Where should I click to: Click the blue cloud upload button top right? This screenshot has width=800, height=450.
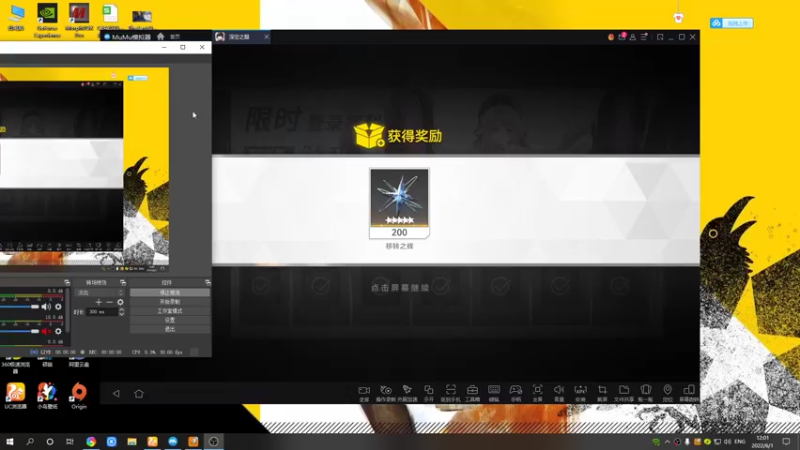tap(732, 23)
